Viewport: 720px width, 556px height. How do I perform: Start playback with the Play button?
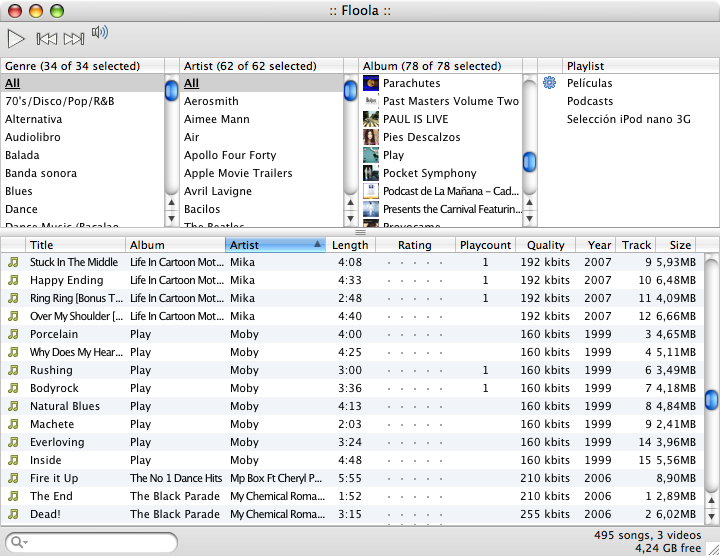pyautogui.click(x=16, y=39)
